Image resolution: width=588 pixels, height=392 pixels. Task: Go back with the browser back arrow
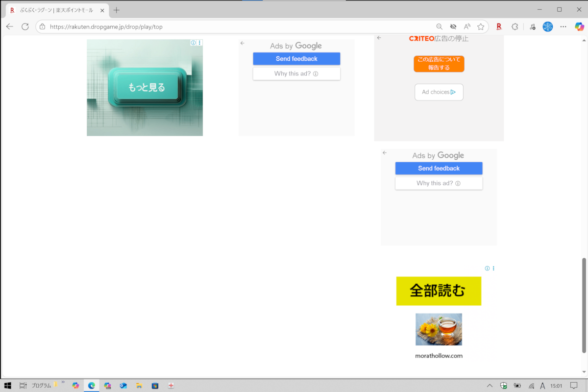click(x=10, y=26)
